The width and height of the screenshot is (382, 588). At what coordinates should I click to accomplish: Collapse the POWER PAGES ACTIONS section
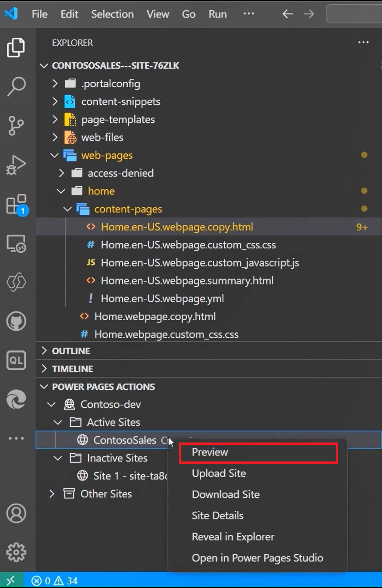[x=44, y=387]
